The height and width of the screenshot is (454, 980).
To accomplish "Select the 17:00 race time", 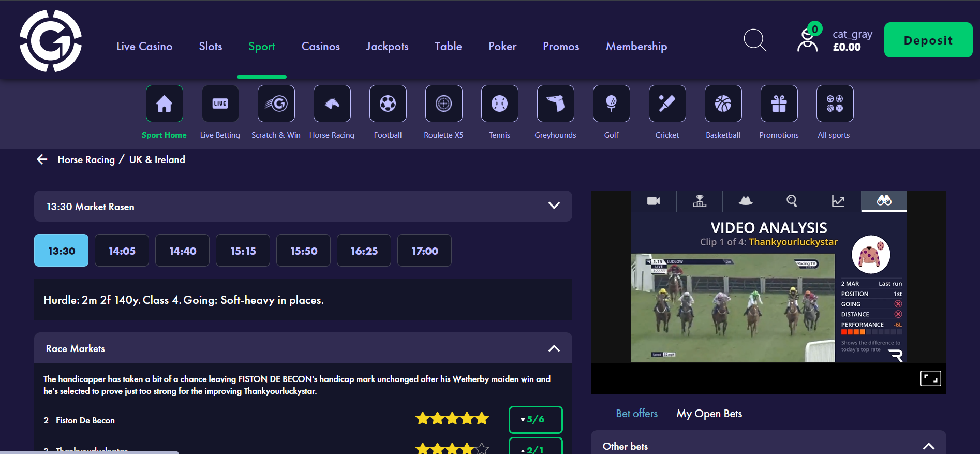I will tap(425, 251).
